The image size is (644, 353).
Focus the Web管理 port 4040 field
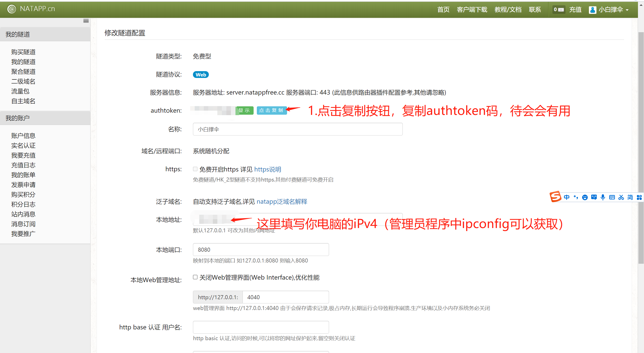coord(286,297)
